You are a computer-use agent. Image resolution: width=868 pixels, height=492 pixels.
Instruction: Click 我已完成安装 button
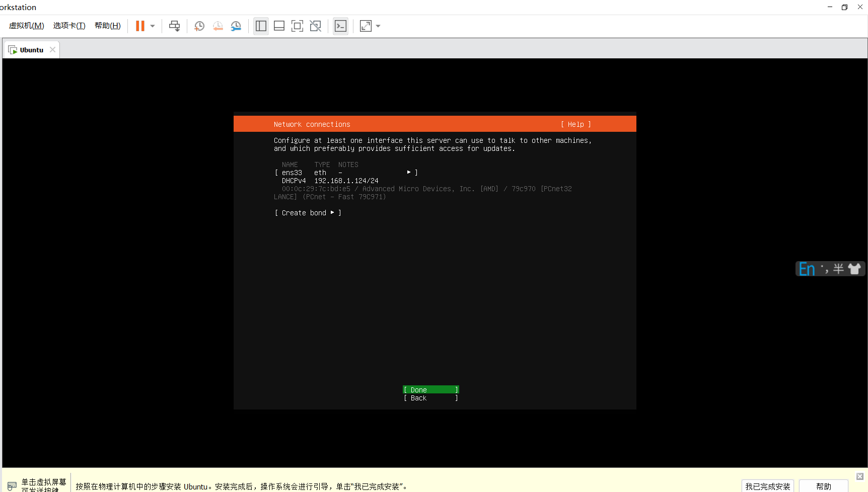pos(768,486)
